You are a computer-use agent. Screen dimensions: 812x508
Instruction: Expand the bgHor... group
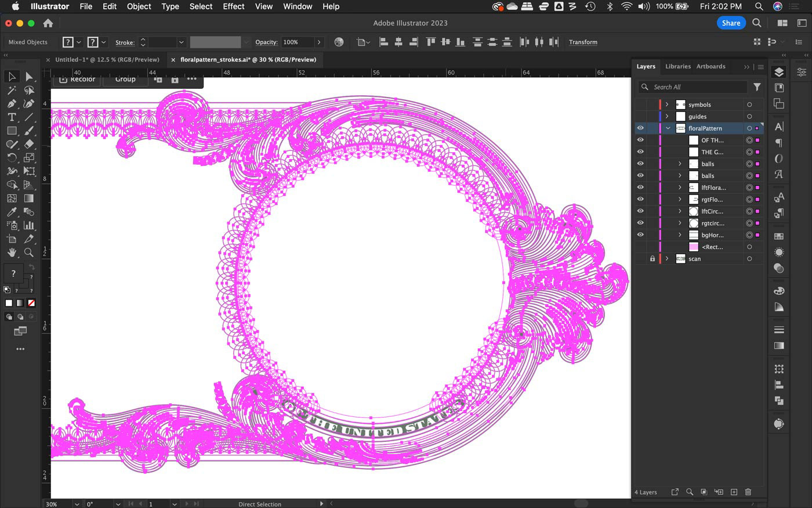click(x=680, y=235)
